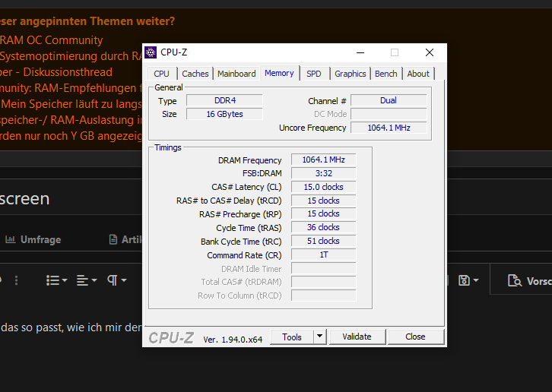Switch to the SPD tab
Viewport: 552px width, 392px height.
click(314, 74)
